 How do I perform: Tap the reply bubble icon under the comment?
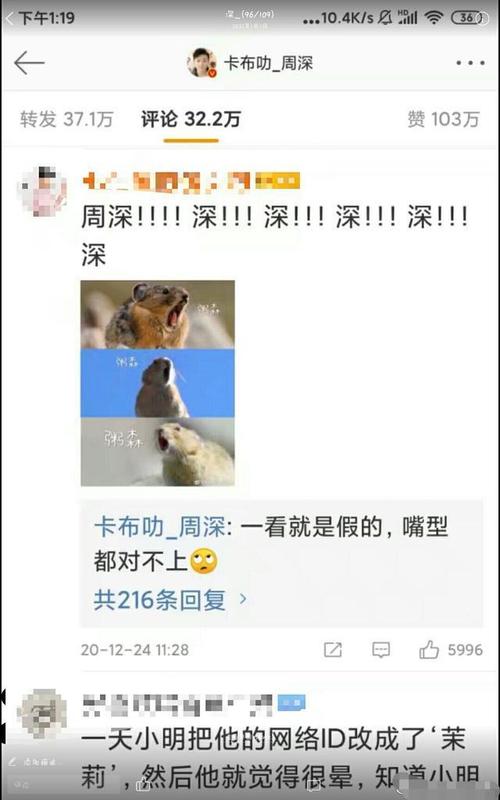pyautogui.click(x=381, y=649)
